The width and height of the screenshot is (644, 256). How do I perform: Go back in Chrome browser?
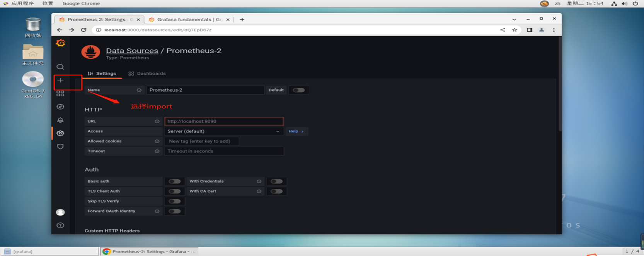click(59, 30)
